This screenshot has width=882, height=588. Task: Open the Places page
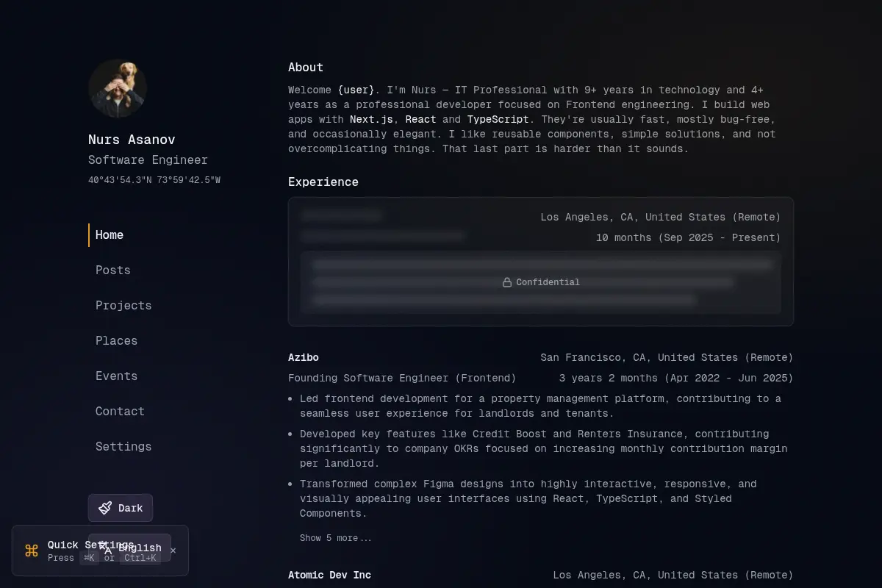click(117, 341)
